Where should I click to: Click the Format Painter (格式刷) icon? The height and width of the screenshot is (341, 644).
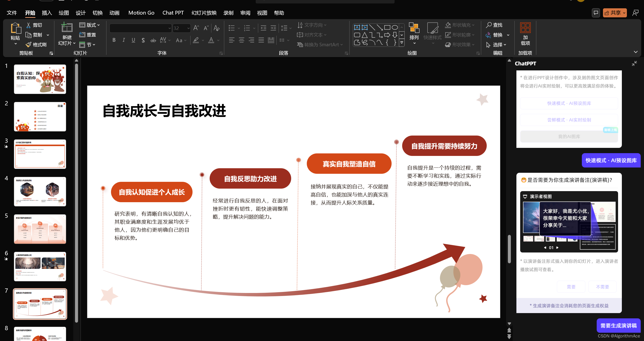click(x=29, y=45)
